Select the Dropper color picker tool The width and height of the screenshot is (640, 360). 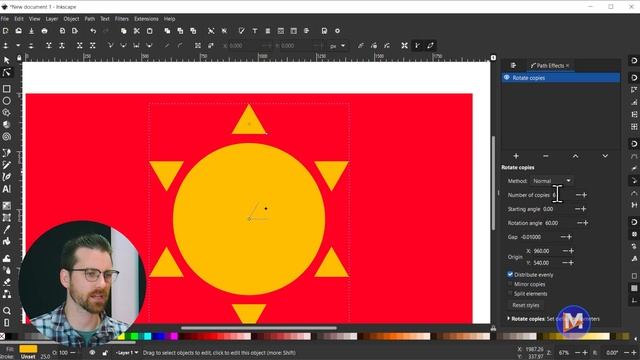point(7,229)
